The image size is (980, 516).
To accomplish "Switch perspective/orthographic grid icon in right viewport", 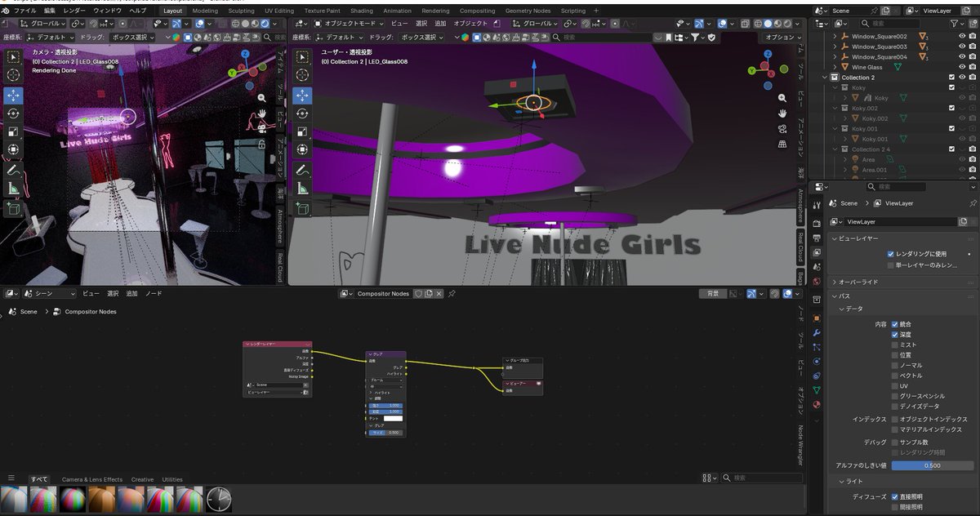I will click(782, 144).
